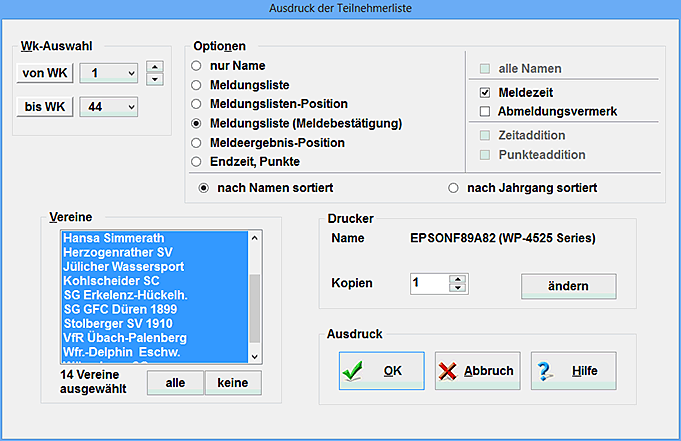Increase the von WK spinner value
The width and height of the screenshot is (681, 441).
click(154, 67)
